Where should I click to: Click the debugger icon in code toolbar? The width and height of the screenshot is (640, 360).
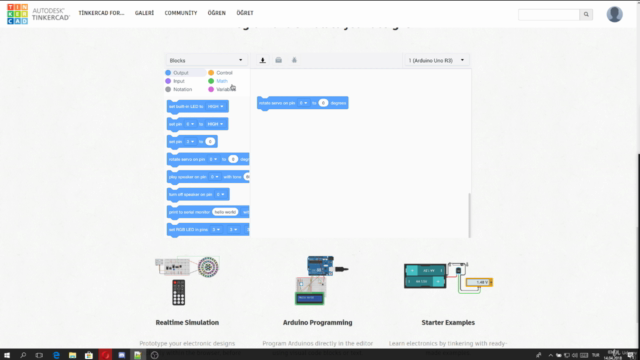[x=294, y=60]
